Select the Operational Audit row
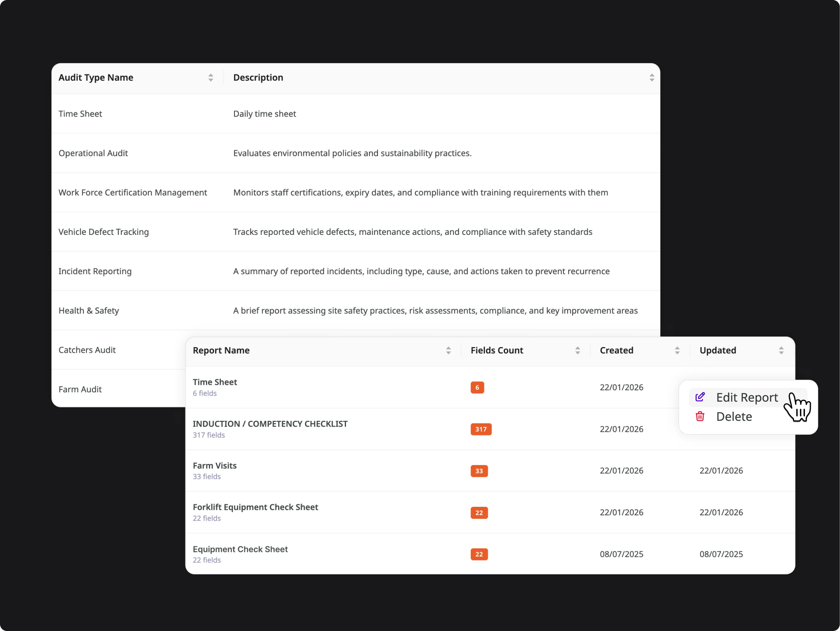Viewport: 840px width, 631px height. click(x=93, y=153)
